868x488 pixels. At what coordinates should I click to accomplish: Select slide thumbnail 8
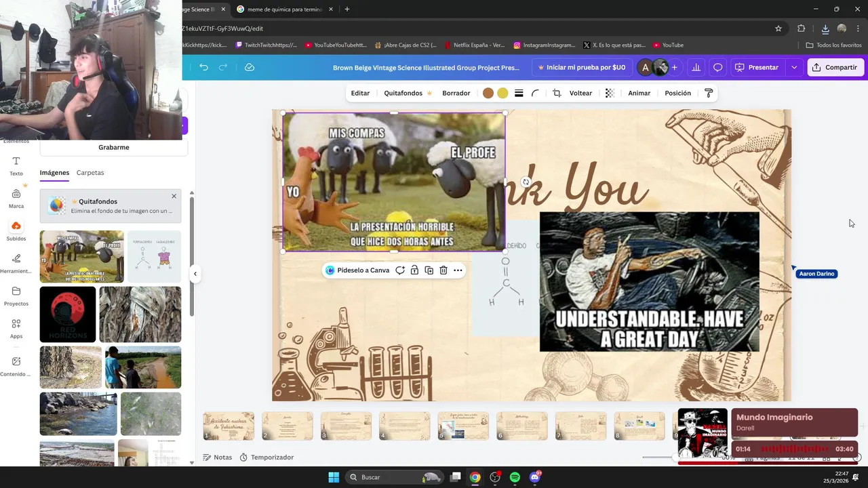pos(639,426)
